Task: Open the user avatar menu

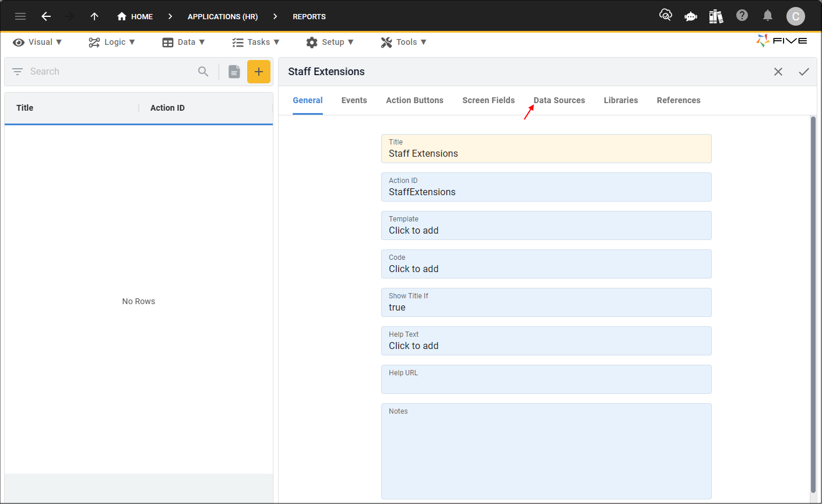Action: coord(795,16)
